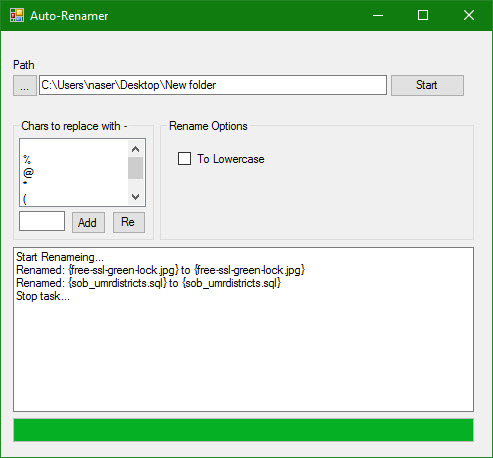Select the % character in the list

coord(27,159)
